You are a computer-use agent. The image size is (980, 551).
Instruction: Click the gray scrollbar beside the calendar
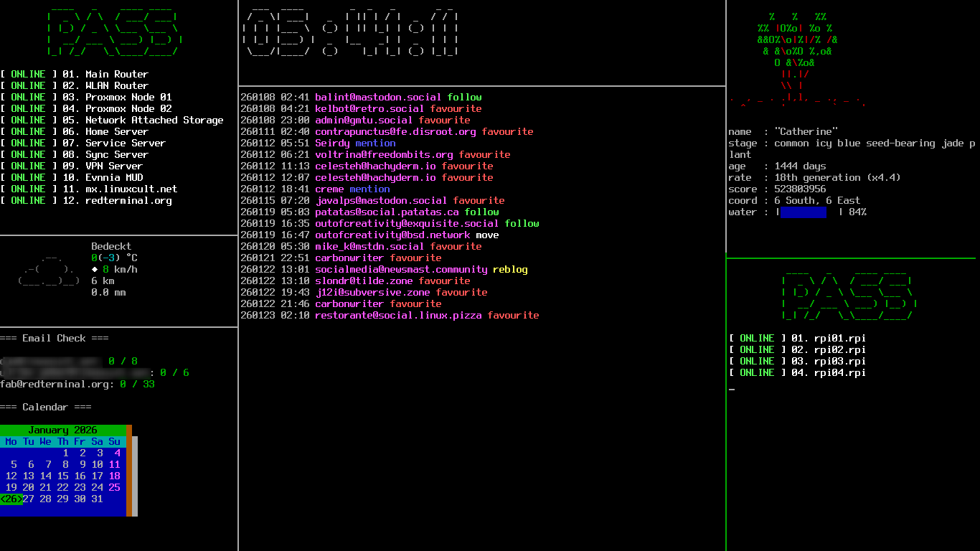tap(135, 476)
